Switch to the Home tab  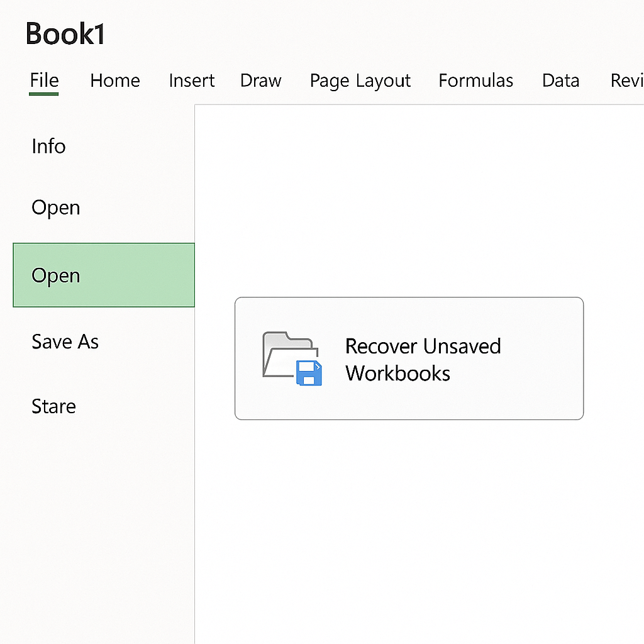pos(115,80)
